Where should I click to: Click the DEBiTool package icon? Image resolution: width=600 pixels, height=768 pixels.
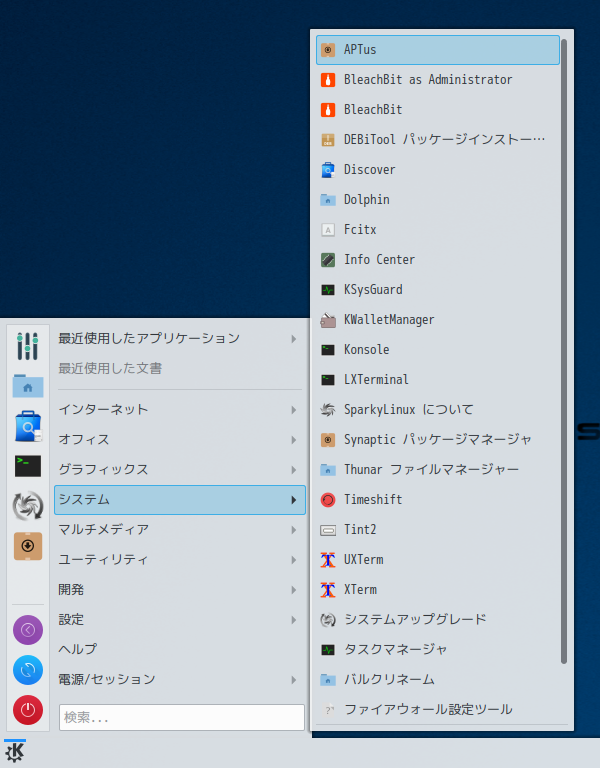[x=328, y=140]
